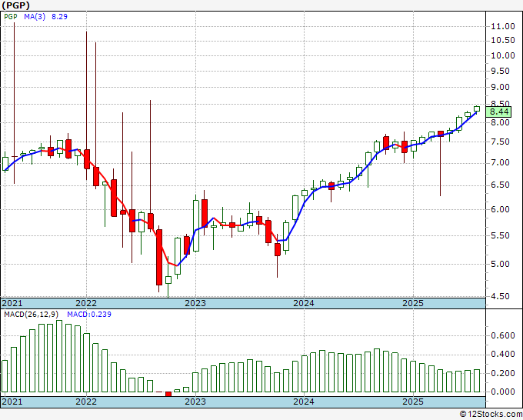This screenshot has height=420, width=523.
Task: Click the PGP legend label
Action: pyautogui.click(x=11, y=16)
